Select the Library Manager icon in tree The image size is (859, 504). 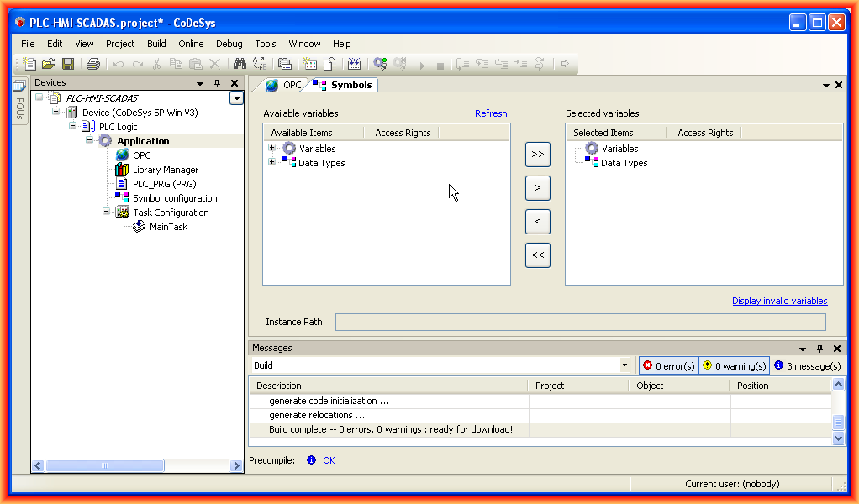pyautogui.click(x=122, y=170)
